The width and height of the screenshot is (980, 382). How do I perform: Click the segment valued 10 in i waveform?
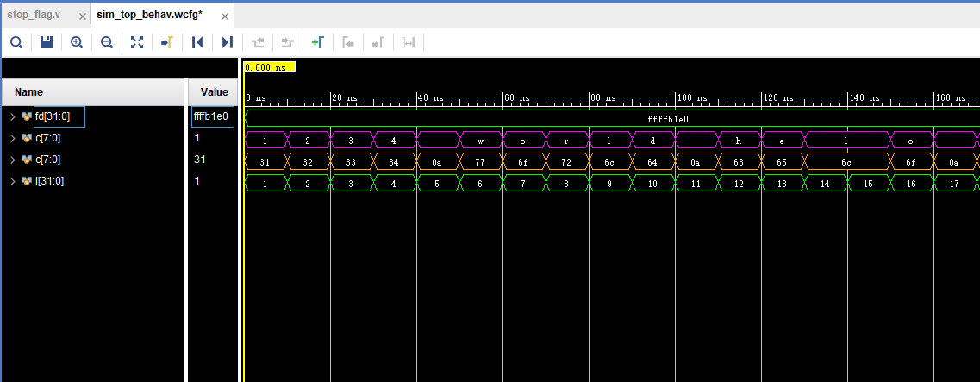pyautogui.click(x=652, y=184)
